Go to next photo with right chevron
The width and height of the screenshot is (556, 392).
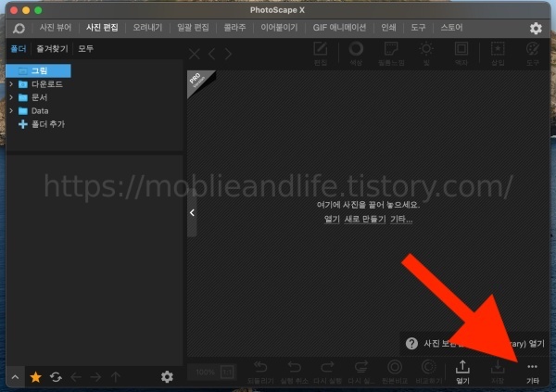click(x=228, y=54)
